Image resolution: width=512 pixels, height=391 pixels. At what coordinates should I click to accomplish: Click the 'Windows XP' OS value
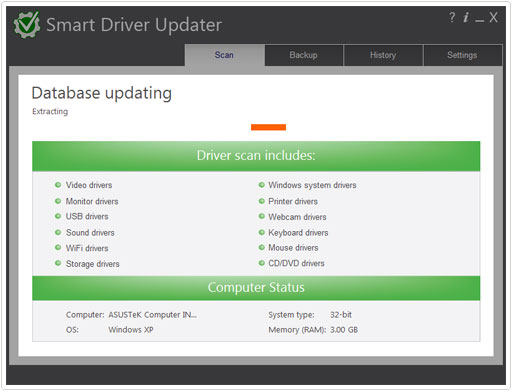tap(131, 330)
